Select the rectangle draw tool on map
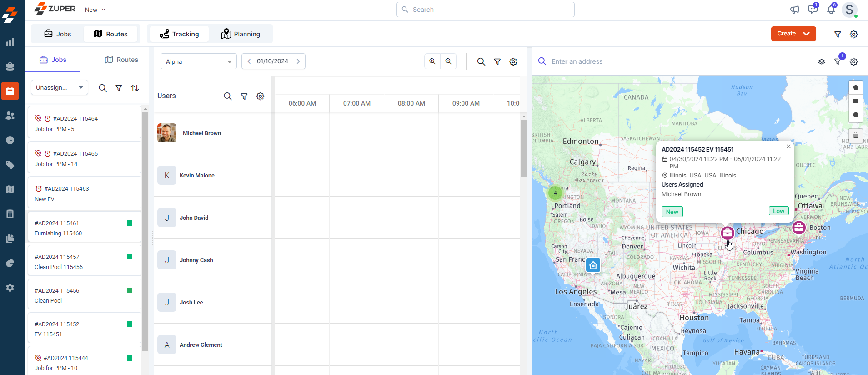 (855, 101)
